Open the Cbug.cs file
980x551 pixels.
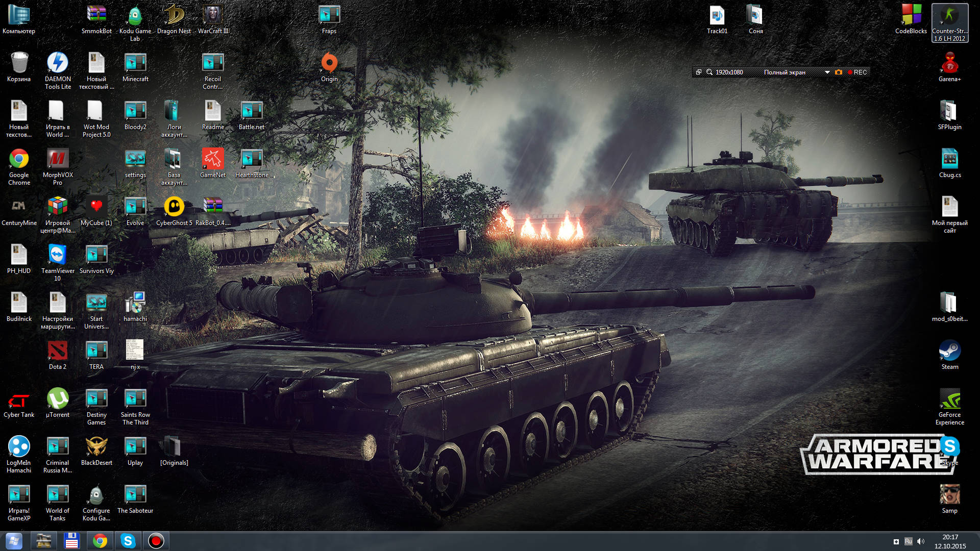tap(950, 163)
